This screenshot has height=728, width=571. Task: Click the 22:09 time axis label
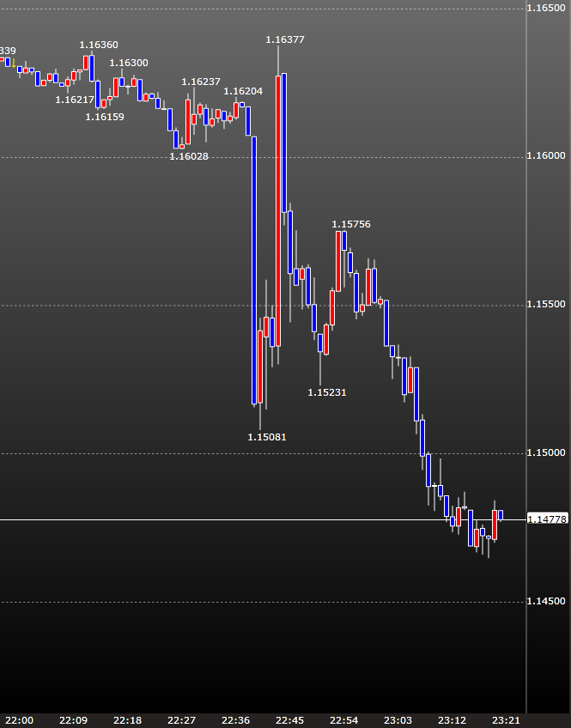click(73, 720)
